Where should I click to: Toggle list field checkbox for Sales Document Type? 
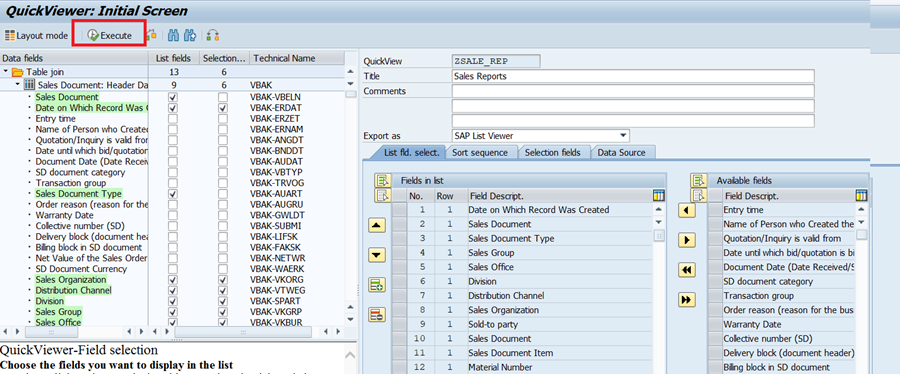pos(172,194)
